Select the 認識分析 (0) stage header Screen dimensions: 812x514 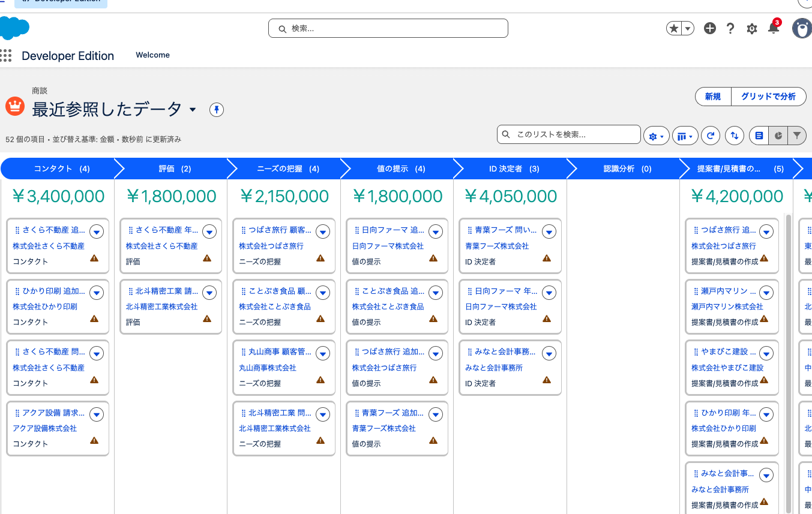627,169
